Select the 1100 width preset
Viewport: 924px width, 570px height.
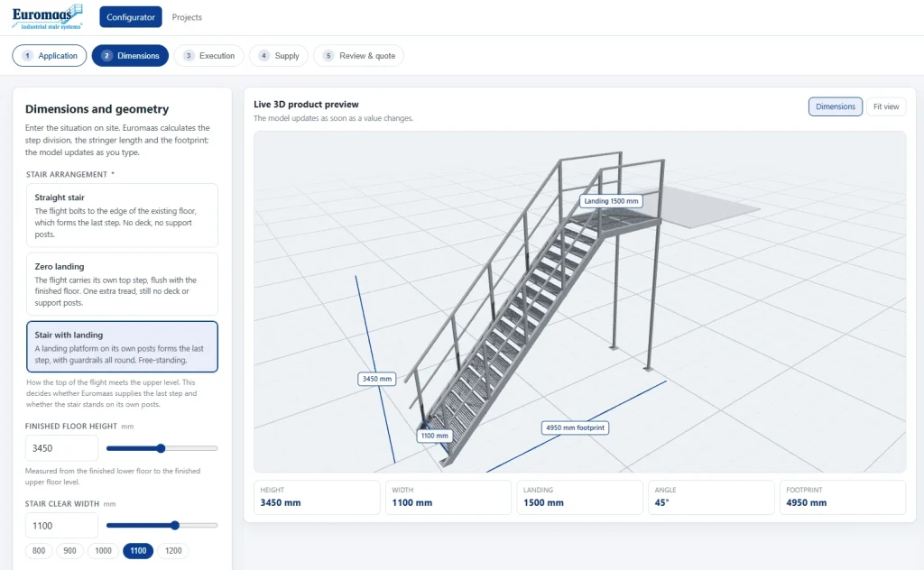click(138, 550)
